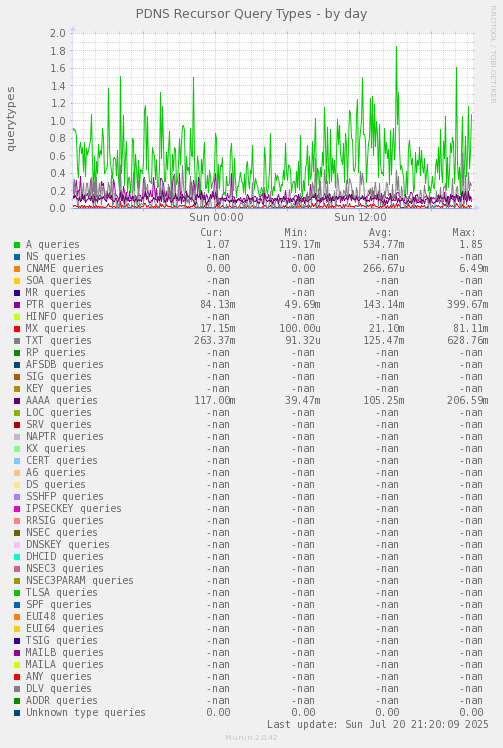
Task: Click the tallest green peak in the graph
Action: [397, 48]
